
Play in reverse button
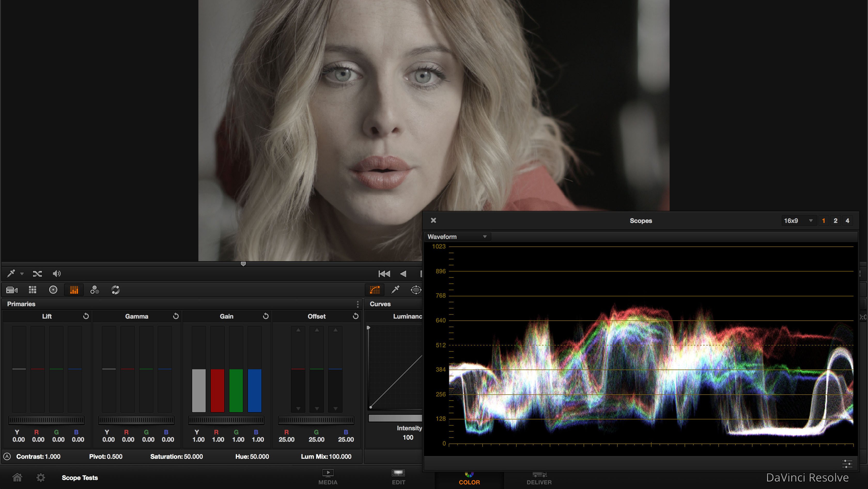403,274
